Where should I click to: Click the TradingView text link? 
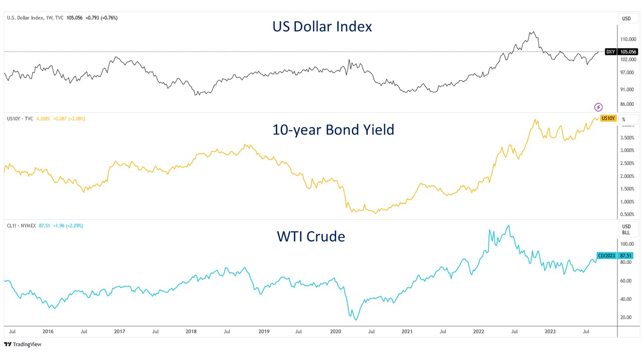(x=27, y=344)
